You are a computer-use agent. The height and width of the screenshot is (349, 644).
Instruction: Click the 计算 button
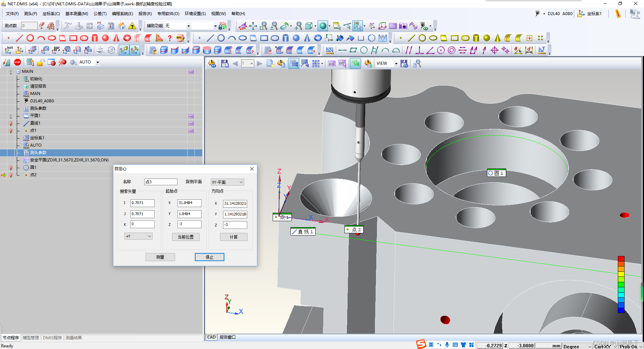coord(234,237)
